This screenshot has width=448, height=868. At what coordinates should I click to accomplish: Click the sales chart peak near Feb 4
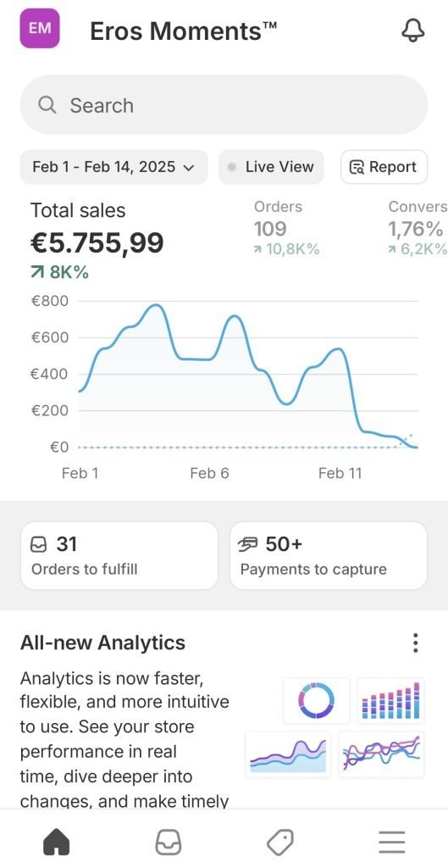[157, 305]
